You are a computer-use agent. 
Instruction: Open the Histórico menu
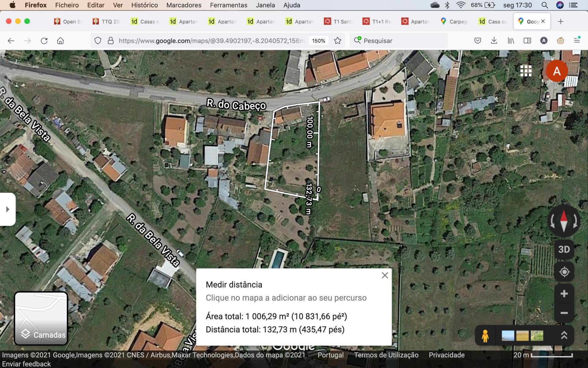145,5
